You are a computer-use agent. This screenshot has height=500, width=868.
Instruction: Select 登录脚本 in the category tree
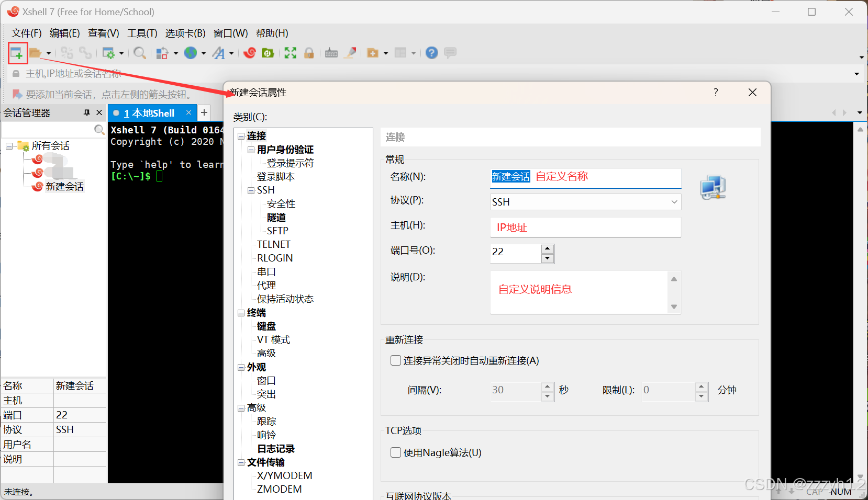pyautogui.click(x=275, y=177)
